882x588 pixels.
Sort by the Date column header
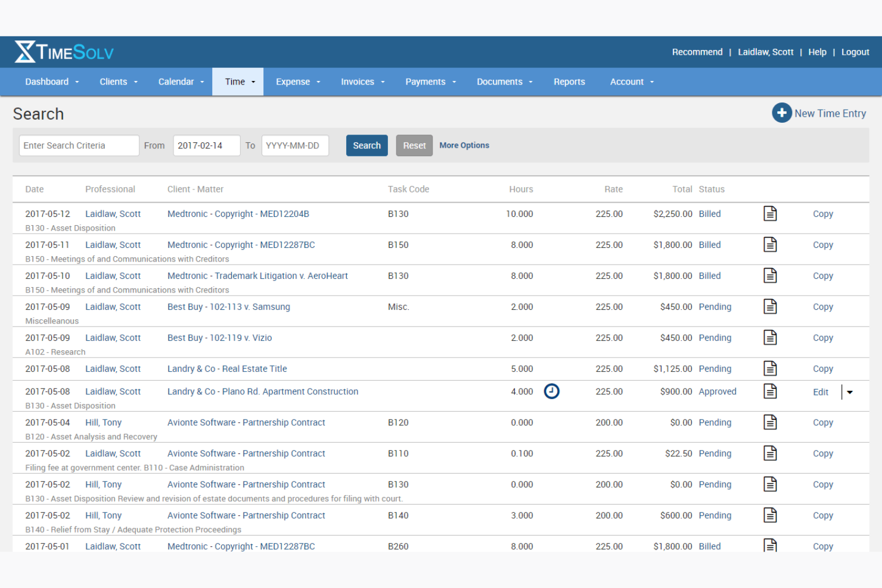pyautogui.click(x=35, y=189)
